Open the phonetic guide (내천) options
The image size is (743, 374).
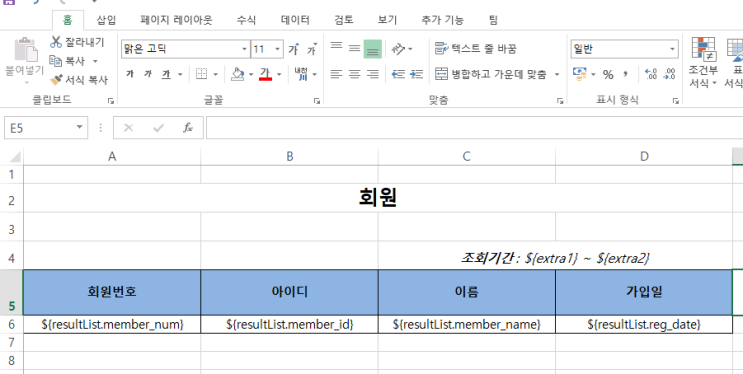pos(301,74)
